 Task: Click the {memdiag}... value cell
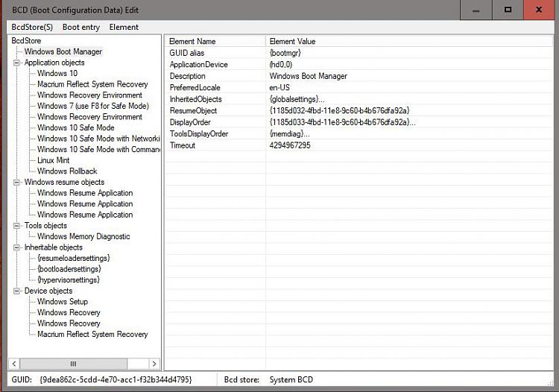289,134
